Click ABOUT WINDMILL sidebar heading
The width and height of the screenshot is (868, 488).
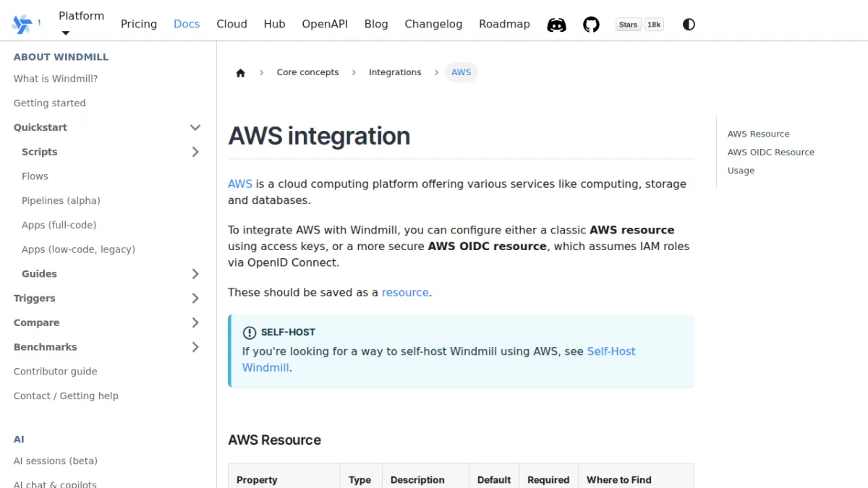click(x=61, y=57)
